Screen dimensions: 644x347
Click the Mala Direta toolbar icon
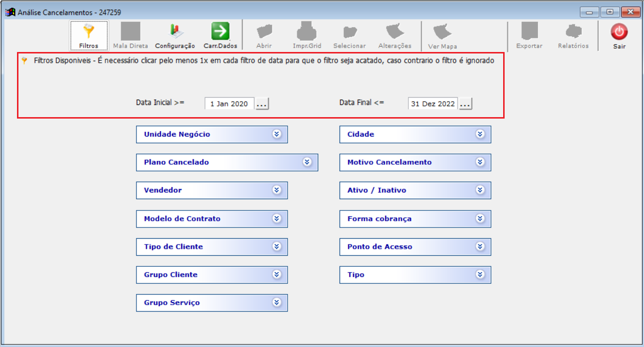(130, 32)
